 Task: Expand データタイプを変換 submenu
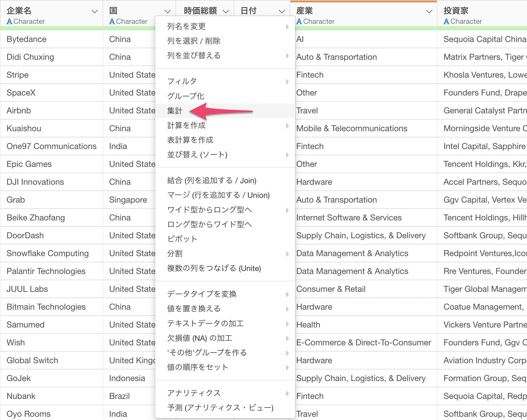coord(225,294)
